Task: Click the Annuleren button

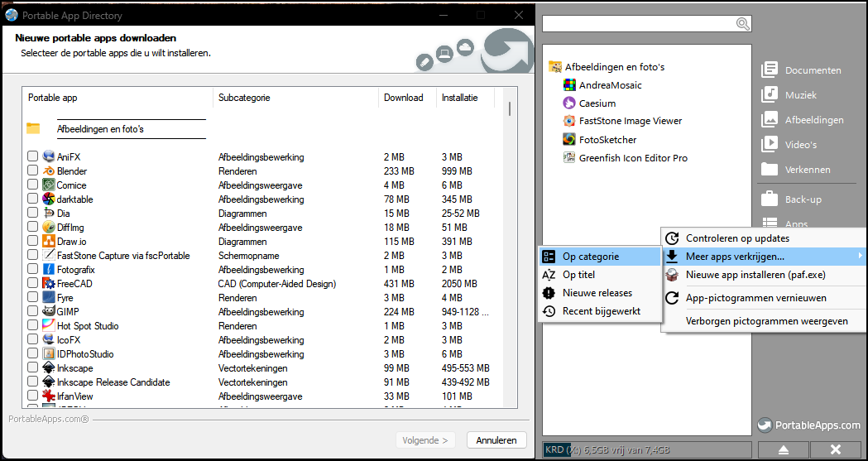Action: tap(496, 440)
